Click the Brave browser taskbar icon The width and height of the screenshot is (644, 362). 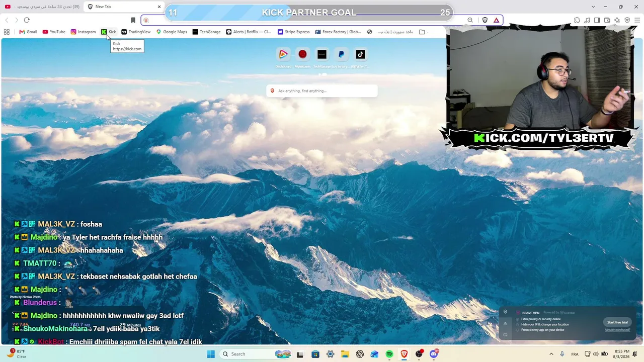404,354
